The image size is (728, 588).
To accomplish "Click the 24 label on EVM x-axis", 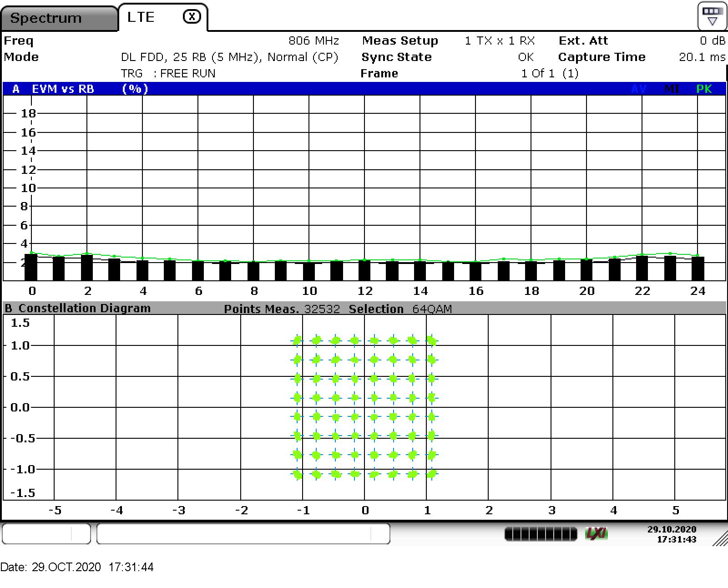I will tap(698, 291).
